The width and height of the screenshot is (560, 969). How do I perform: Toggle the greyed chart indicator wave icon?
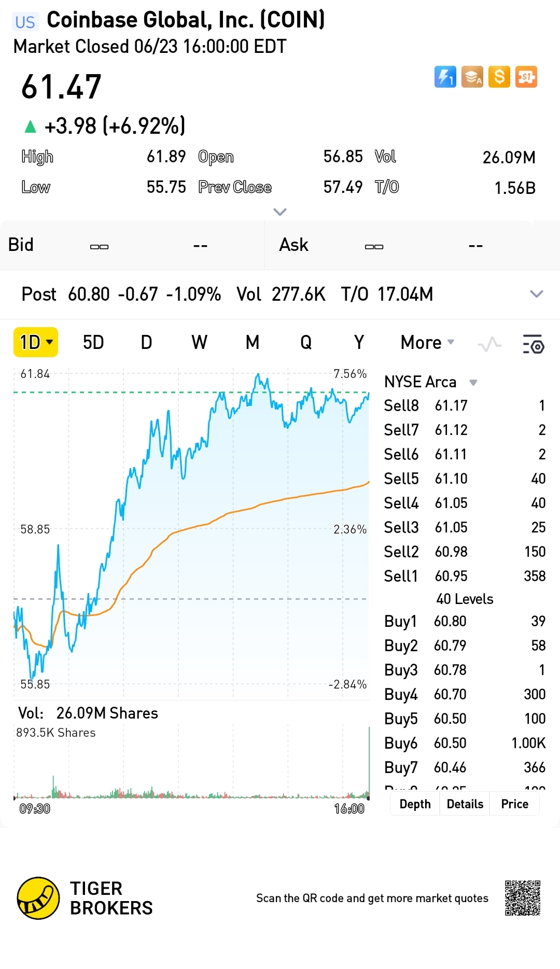pyautogui.click(x=489, y=344)
